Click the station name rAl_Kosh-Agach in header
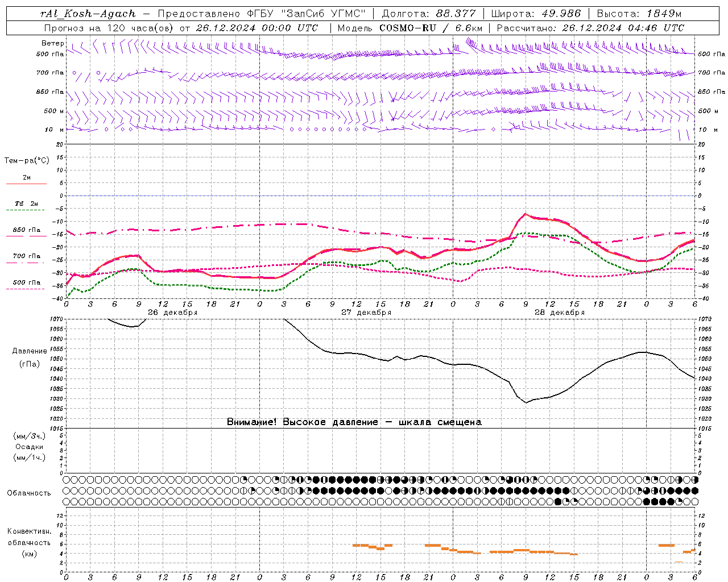 point(88,14)
